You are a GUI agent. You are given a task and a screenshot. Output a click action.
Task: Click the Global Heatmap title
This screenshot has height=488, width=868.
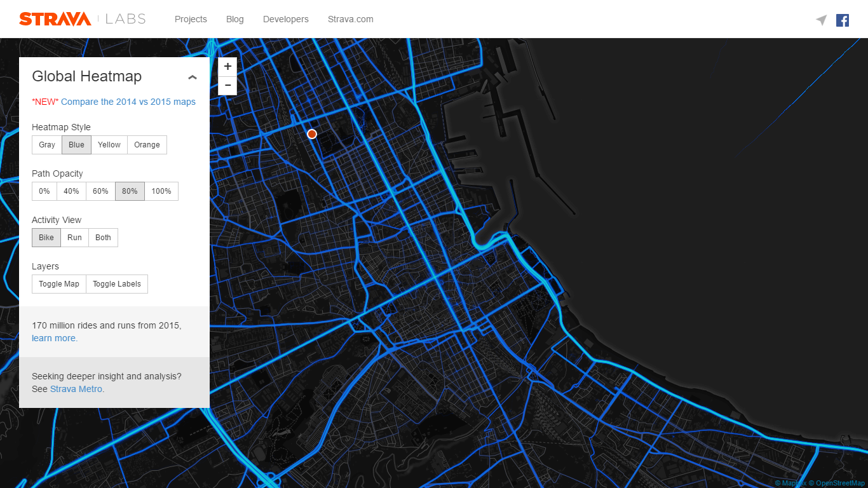[87, 77]
